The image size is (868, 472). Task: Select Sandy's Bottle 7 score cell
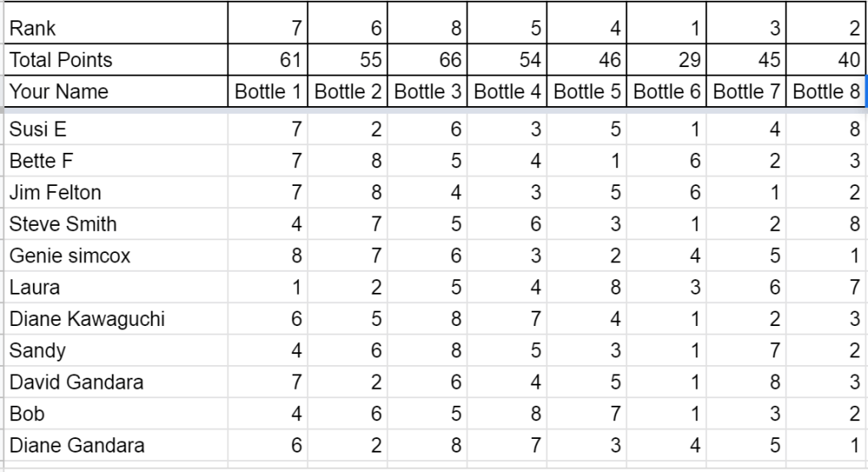(747, 351)
